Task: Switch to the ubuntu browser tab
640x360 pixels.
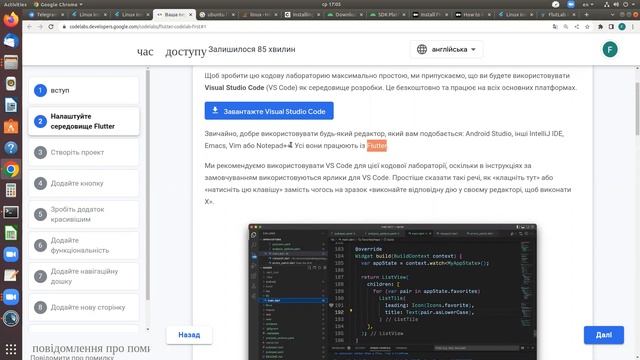Action: point(216,14)
